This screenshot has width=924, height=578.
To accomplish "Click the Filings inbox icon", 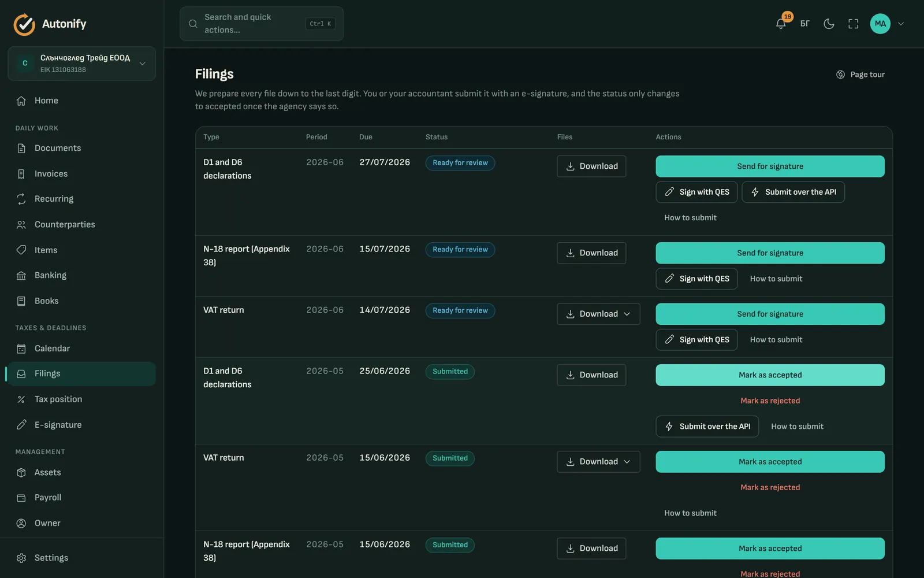I will (21, 374).
